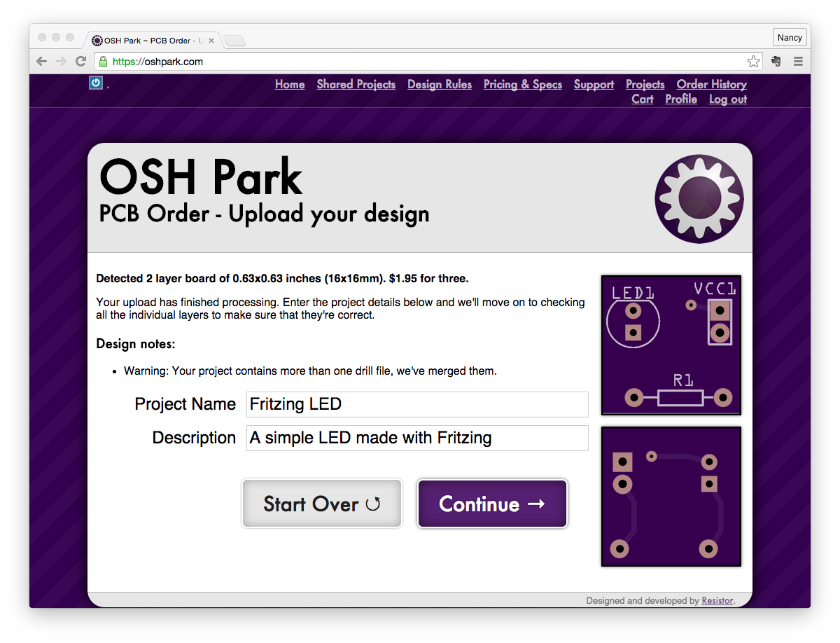Follow the Resistor footer link

(717, 601)
